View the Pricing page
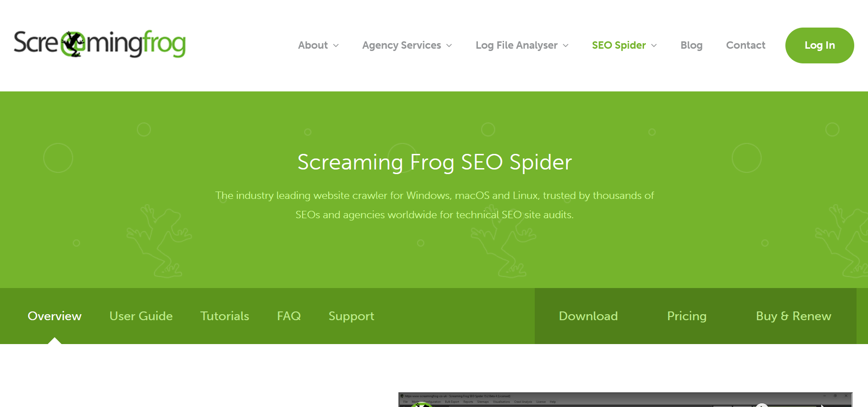868x407 pixels. point(687,317)
